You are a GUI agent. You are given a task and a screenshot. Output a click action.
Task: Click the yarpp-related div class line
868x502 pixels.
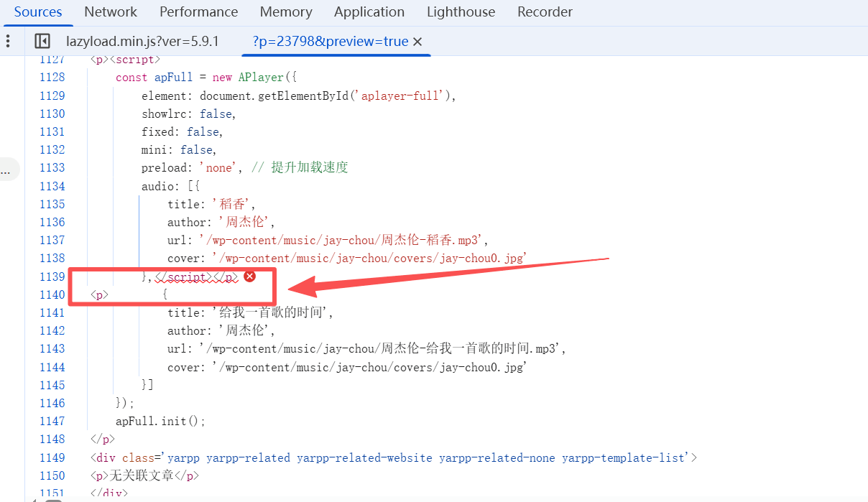(x=394, y=457)
